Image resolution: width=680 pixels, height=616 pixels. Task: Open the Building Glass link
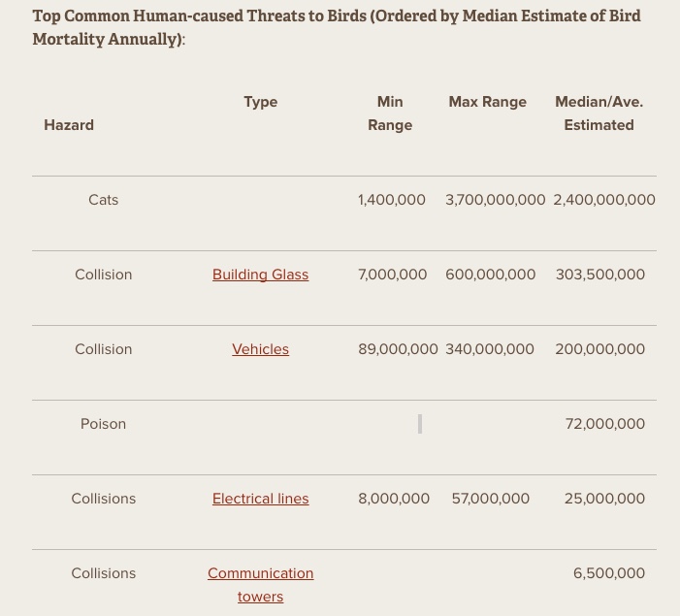[x=260, y=275]
